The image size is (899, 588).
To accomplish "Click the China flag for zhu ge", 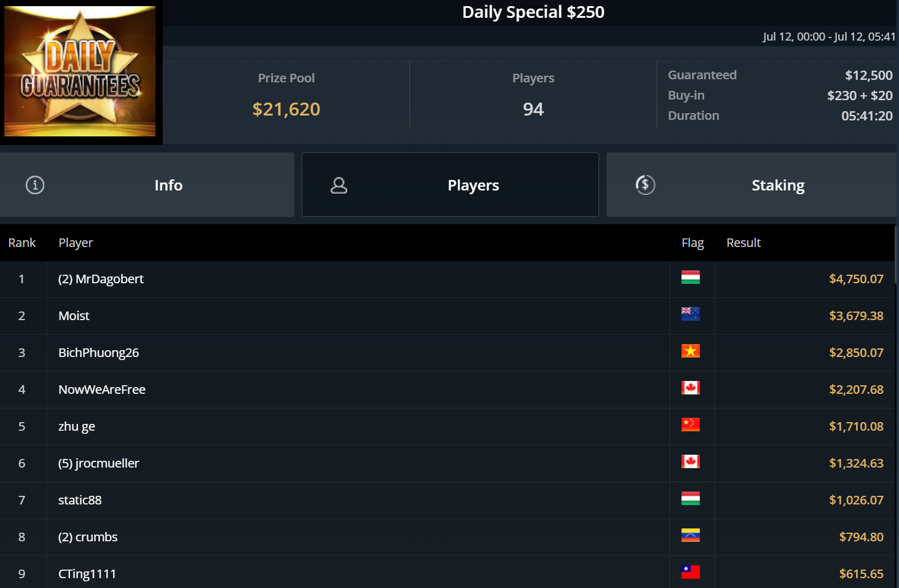I will [x=690, y=425].
